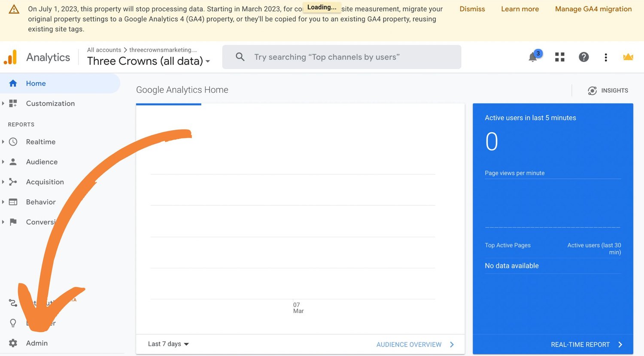Expand the Audience reports arrow
Screen dimensions: 644x356
tap(3, 162)
